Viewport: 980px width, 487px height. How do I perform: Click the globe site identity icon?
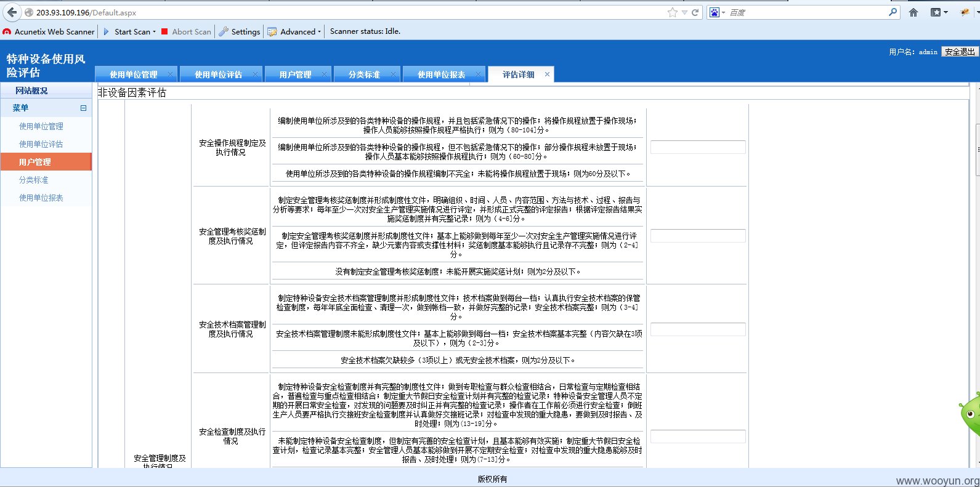pos(28,12)
